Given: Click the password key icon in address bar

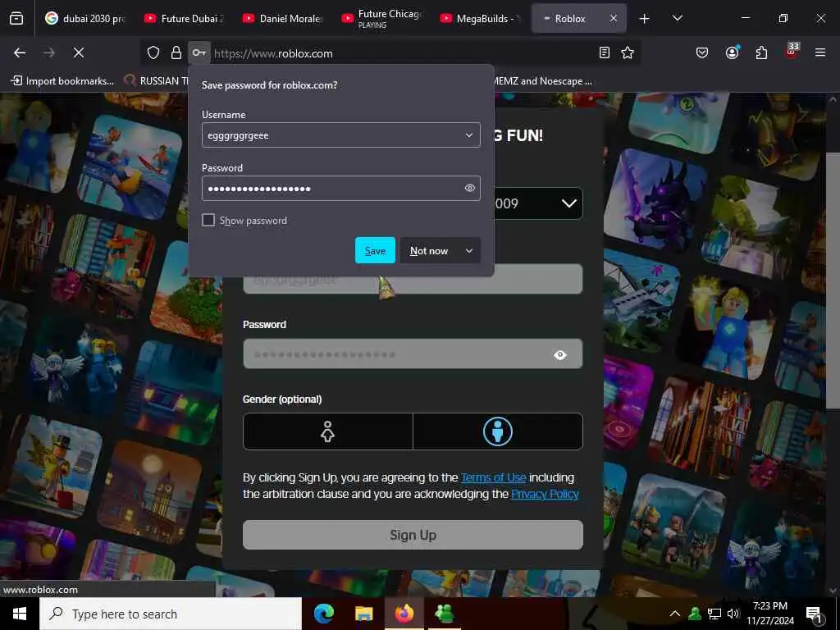Looking at the screenshot, I should (x=199, y=52).
